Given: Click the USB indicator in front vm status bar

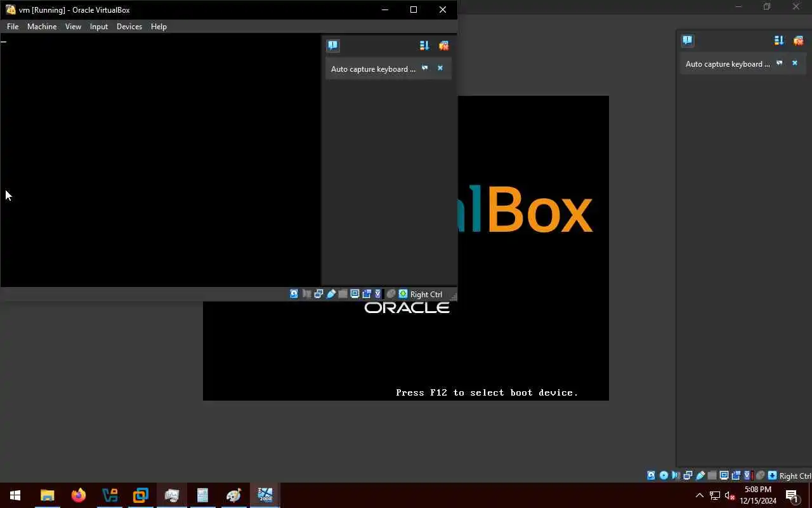Looking at the screenshot, I should coord(331,294).
